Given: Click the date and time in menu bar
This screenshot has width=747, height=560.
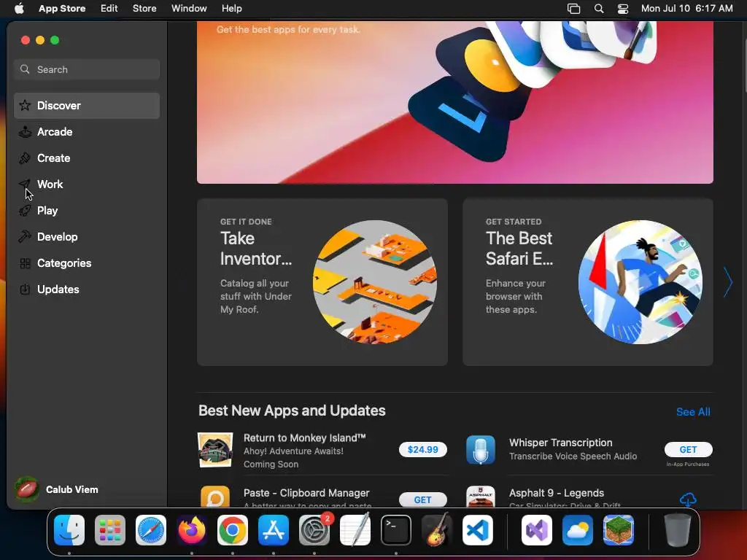Looking at the screenshot, I should tap(686, 9).
